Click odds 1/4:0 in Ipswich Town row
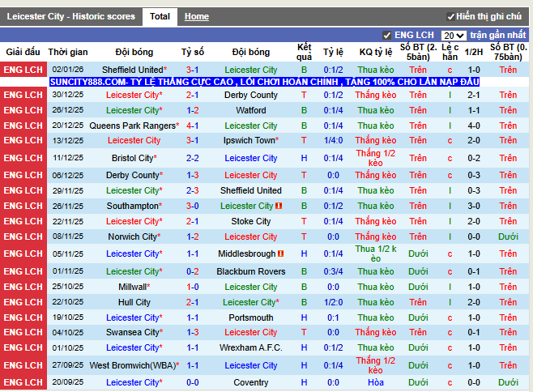Screen dimensions: 533x392 (333, 140)
